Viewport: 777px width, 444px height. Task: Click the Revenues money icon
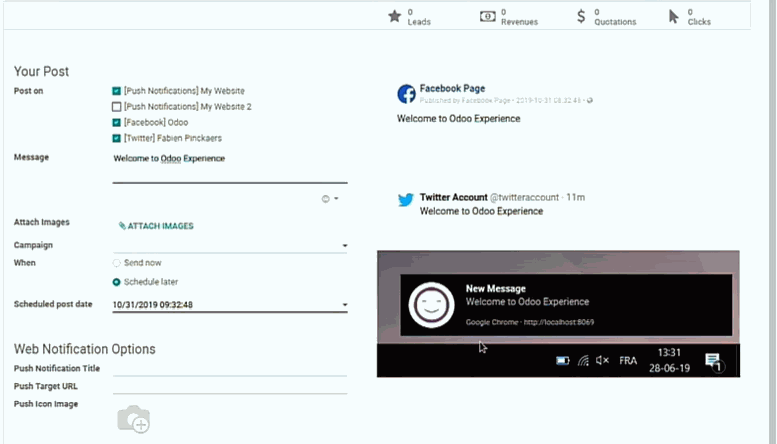[x=487, y=16]
